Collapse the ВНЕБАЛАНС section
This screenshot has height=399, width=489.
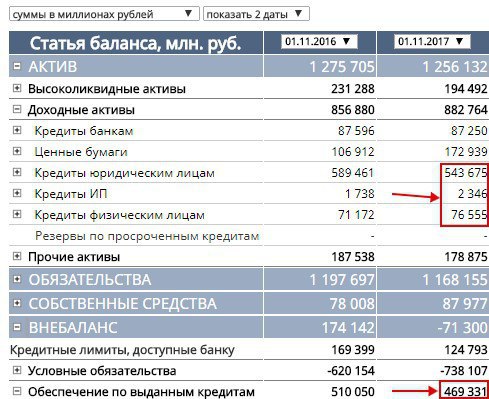pyautogui.click(x=17, y=327)
